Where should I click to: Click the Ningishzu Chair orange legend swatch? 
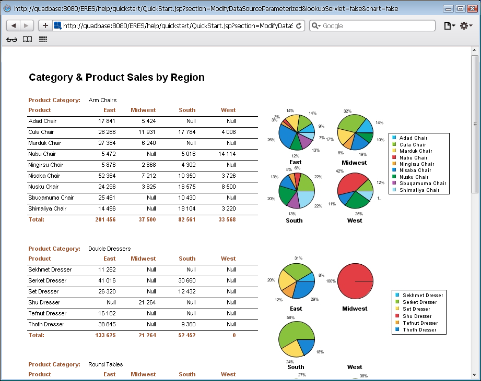coord(394,164)
